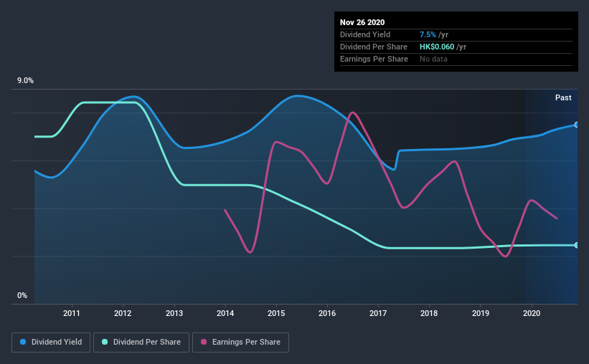Select the 2016 axis label
The image size is (589, 364).
(x=327, y=313)
